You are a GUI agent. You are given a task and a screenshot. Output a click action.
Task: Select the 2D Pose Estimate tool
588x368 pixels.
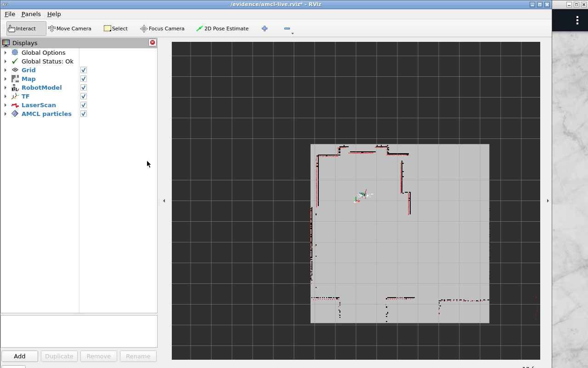[222, 29]
